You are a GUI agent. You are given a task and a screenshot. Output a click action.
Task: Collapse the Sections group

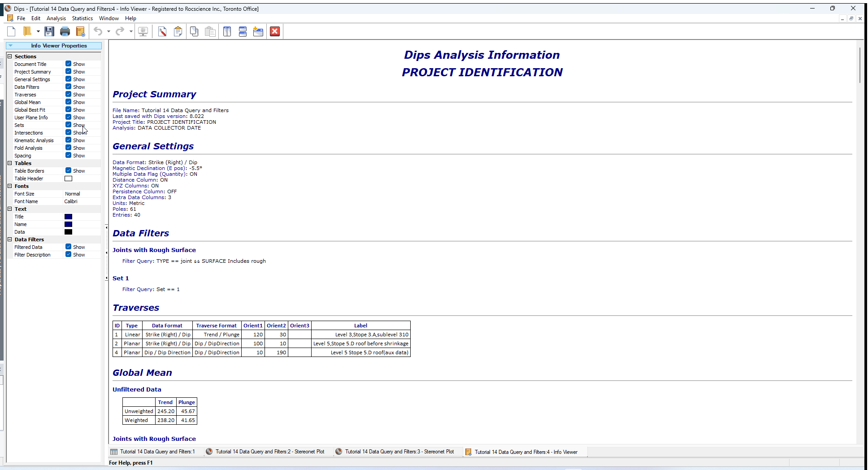click(x=9, y=56)
